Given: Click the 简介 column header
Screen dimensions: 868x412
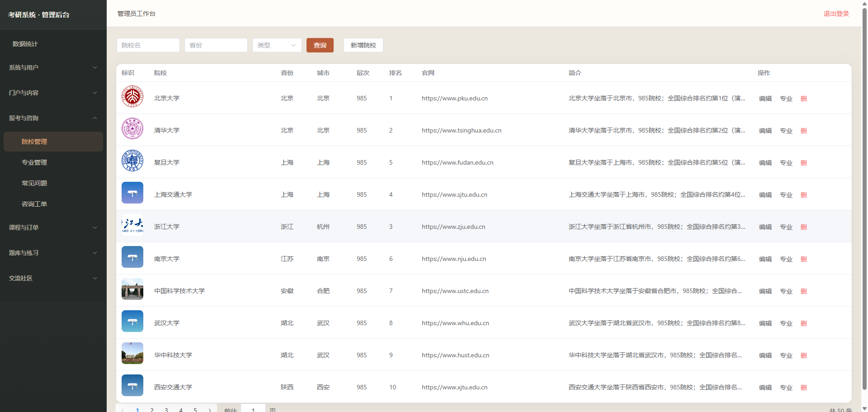Looking at the screenshot, I should 575,73.
